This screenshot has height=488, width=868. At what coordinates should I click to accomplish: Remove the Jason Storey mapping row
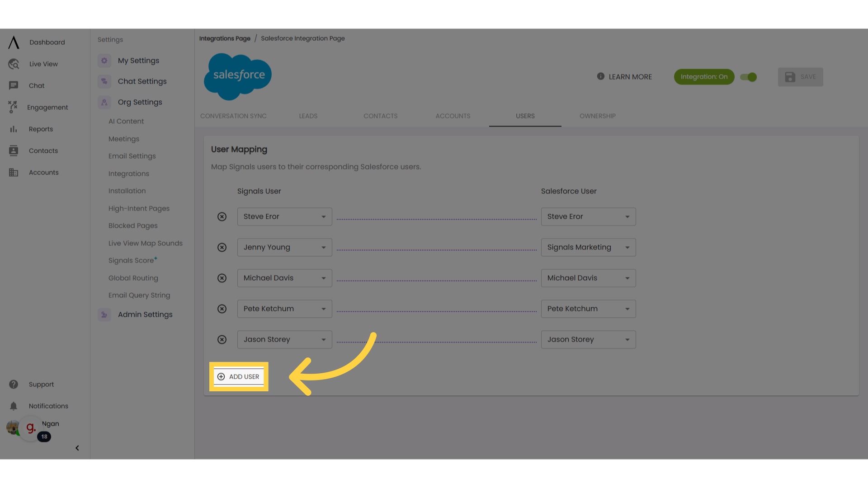222,340
